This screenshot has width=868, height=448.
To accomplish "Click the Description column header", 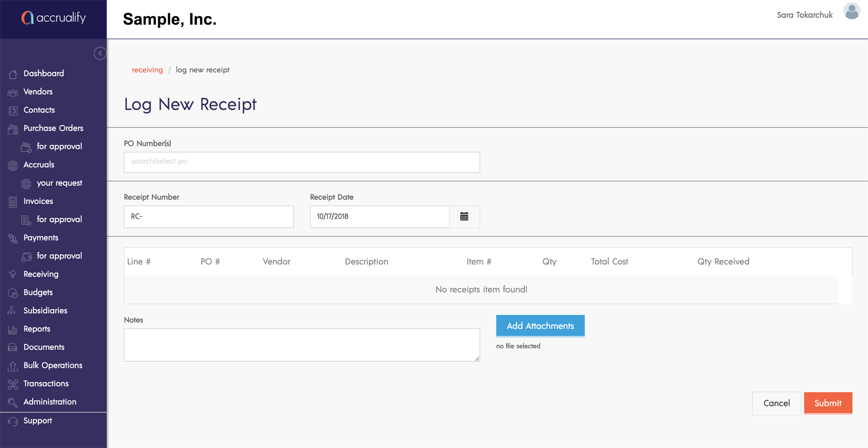I will [367, 262].
